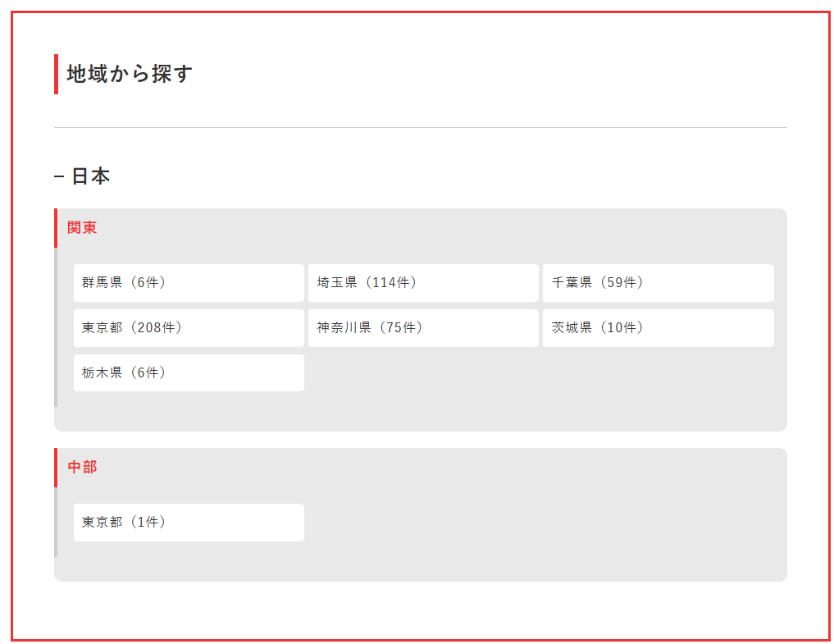
Task: Select the 中部 region heading
Action: (82, 468)
